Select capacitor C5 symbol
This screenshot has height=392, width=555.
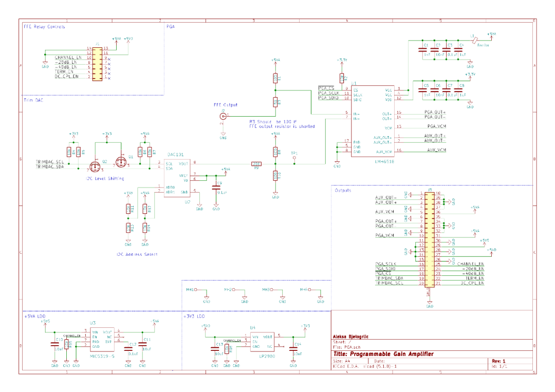pos(422,90)
